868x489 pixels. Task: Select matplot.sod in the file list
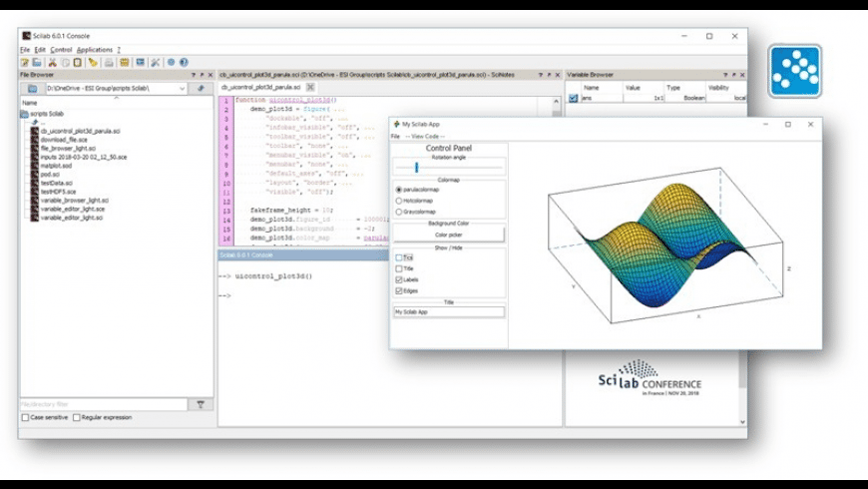[x=56, y=166]
